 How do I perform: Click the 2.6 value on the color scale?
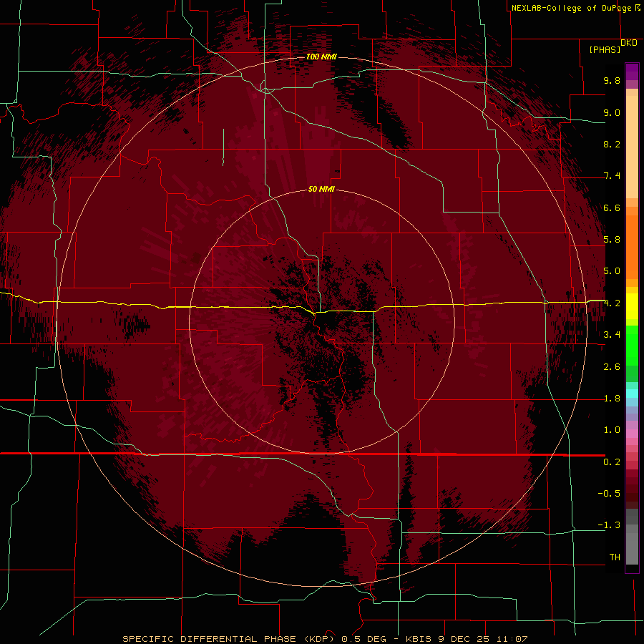point(612,367)
